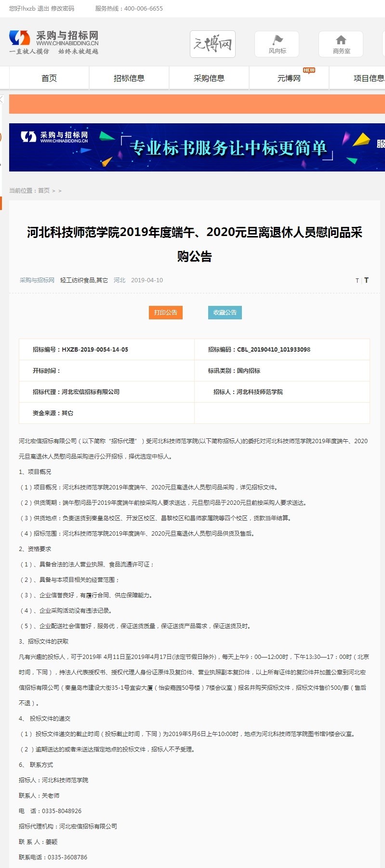This screenshot has height=868, width=385.
Task: Click the 收藏公告 button
Action: (225, 313)
